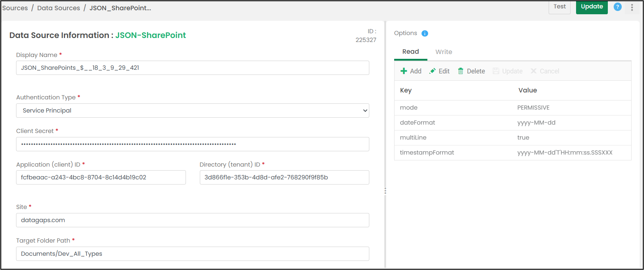Expand the Authentication Type dropdown
This screenshot has height=270, width=644.
tap(193, 111)
